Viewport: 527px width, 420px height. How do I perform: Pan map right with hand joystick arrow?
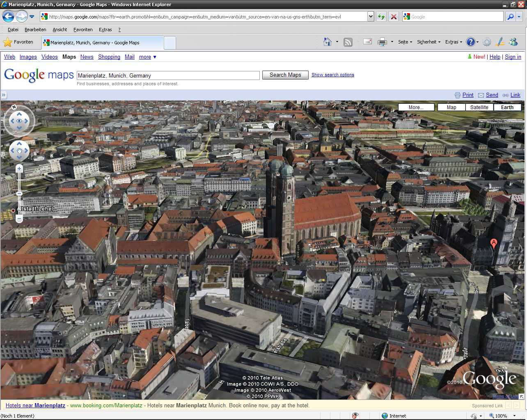(26, 151)
